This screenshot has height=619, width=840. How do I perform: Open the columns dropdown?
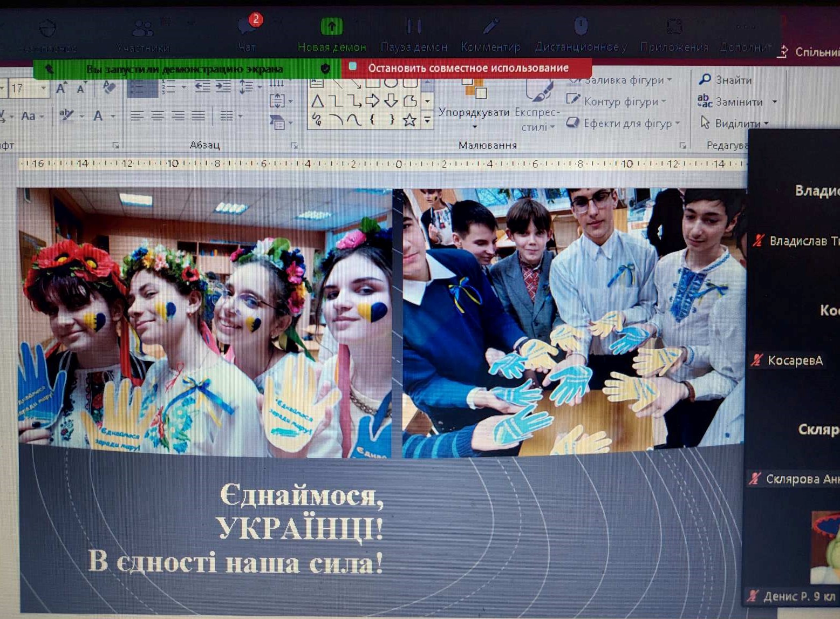point(231,116)
